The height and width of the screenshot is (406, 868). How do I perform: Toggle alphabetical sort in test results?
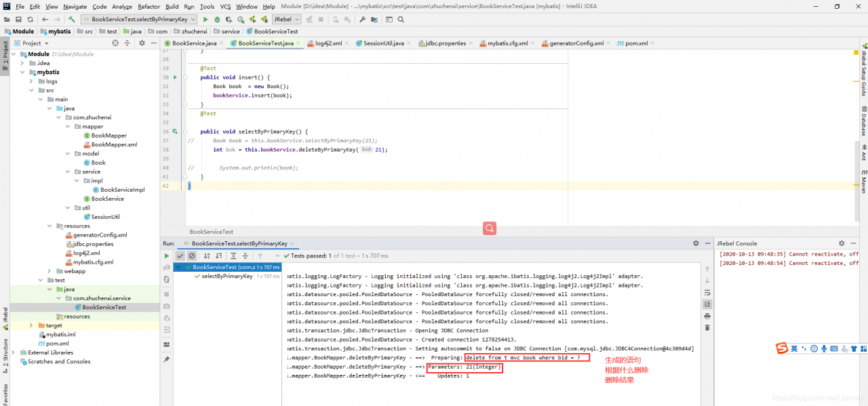(x=207, y=256)
